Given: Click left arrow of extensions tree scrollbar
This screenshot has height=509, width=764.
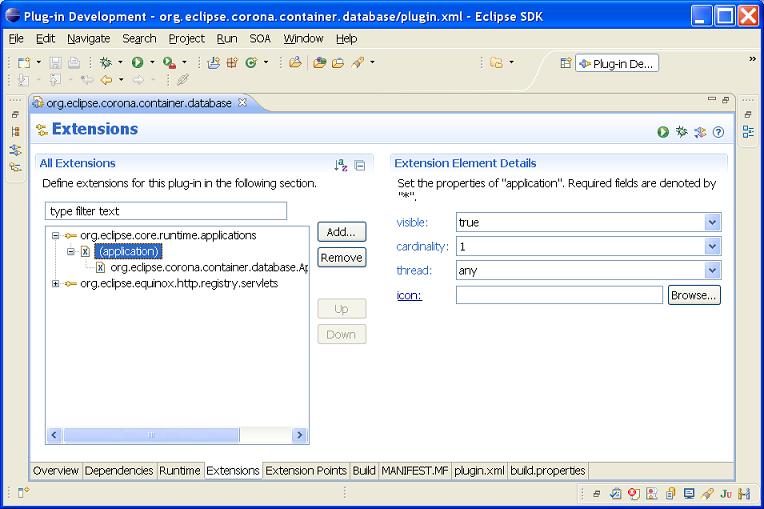Looking at the screenshot, I should [54, 435].
